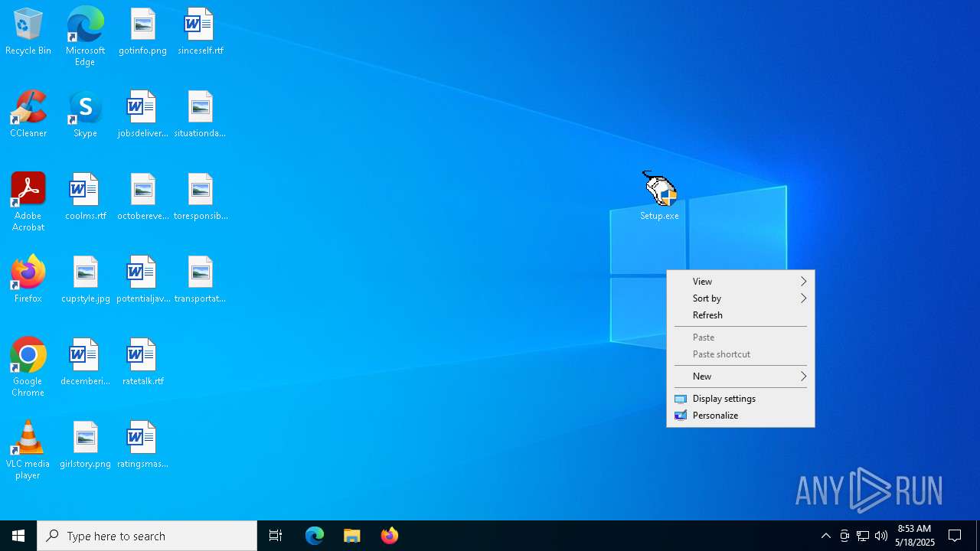Open the network status tray icon
Screen dimensions: 980x551
coord(863,536)
